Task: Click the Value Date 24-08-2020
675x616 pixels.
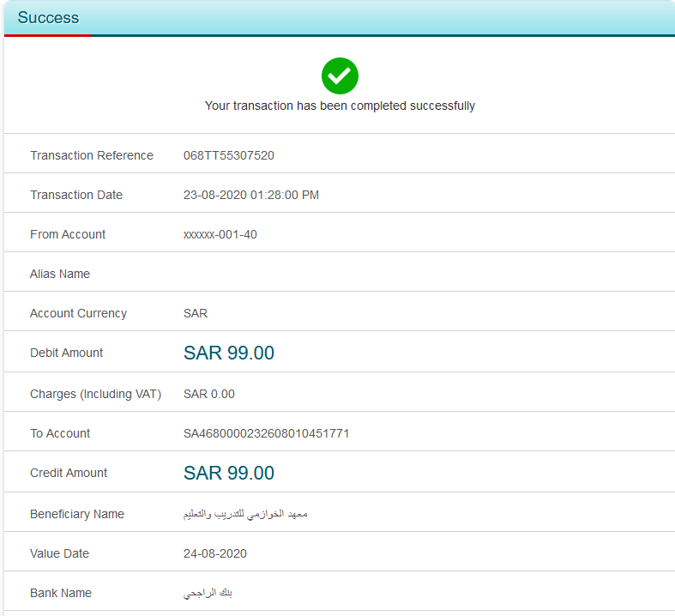Action: coord(214,553)
